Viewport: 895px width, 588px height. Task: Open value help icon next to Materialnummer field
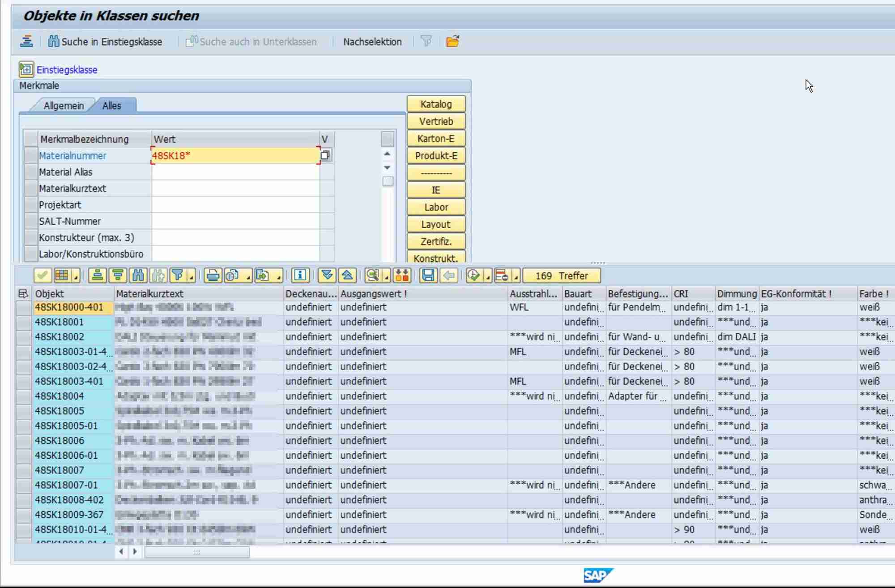(325, 155)
